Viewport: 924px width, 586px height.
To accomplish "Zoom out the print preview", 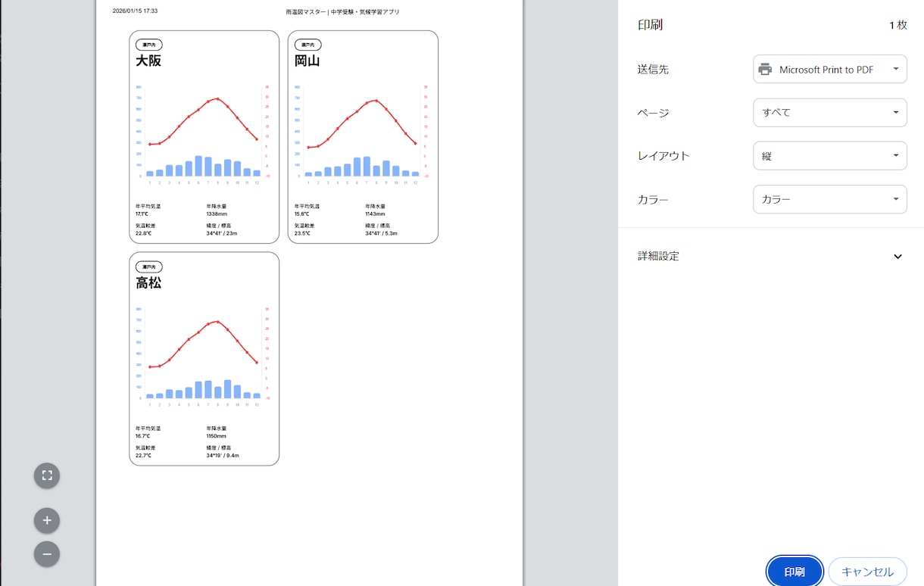I will (x=47, y=554).
